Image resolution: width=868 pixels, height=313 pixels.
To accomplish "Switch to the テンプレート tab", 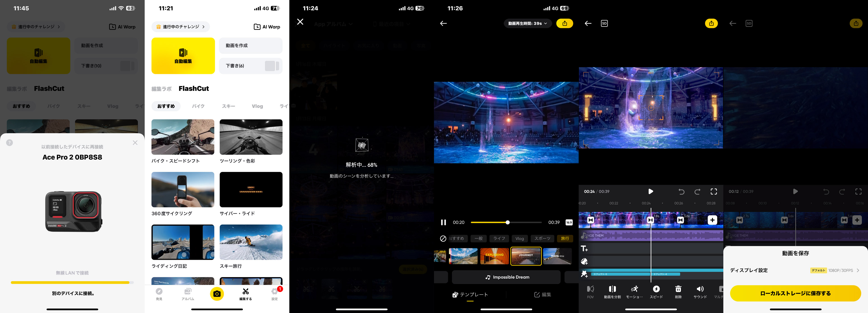I will click(x=470, y=295).
